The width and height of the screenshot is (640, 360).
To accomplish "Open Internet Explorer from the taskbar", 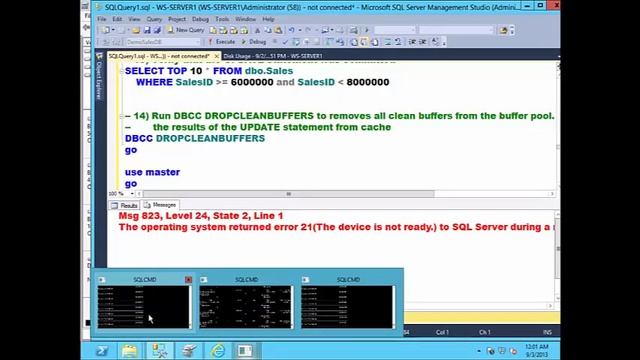I will tap(218, 351).
